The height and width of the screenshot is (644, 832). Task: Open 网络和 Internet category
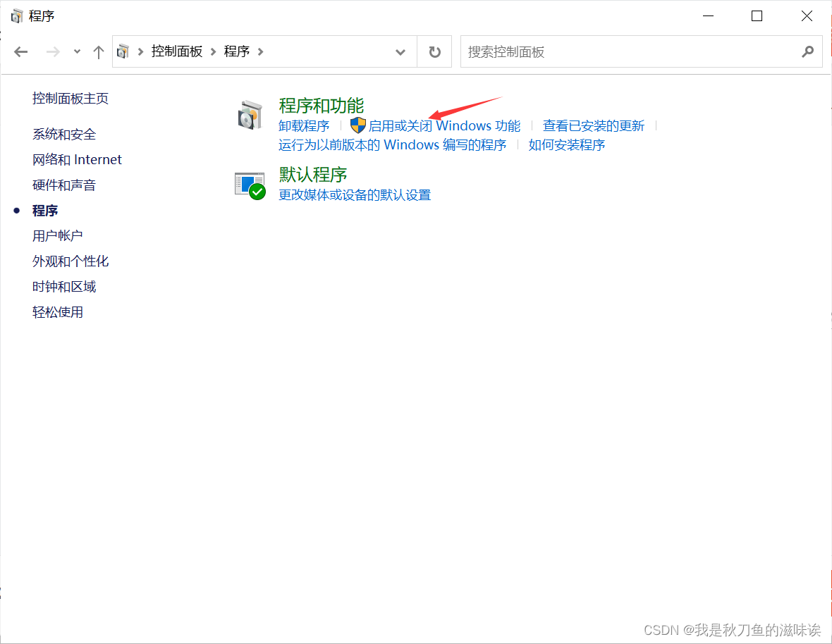coord(77,159)
